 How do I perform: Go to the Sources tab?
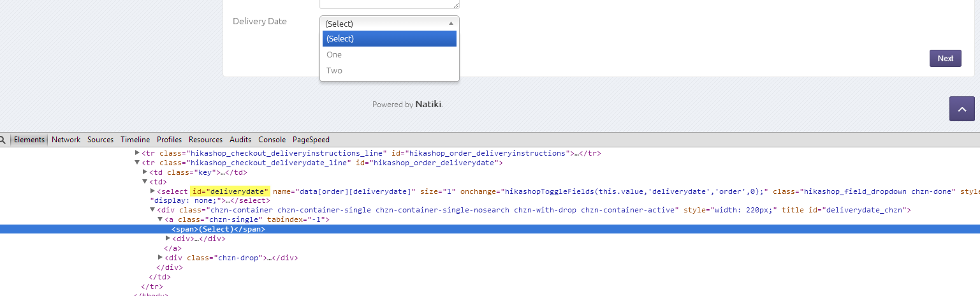coord(100,140)
